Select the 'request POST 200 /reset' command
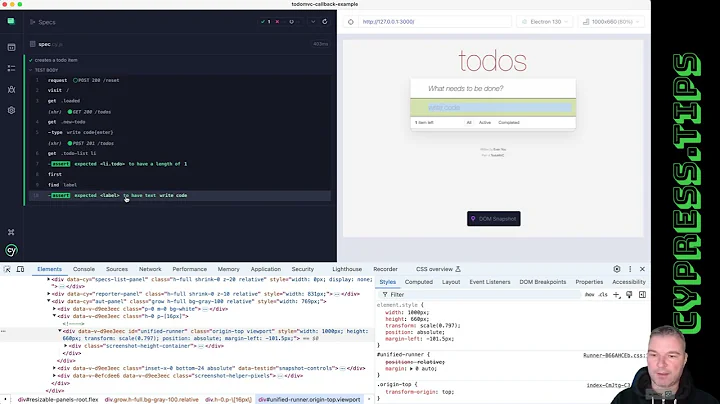The height and width of the screenshot is (404, 720). click(180, 80)
